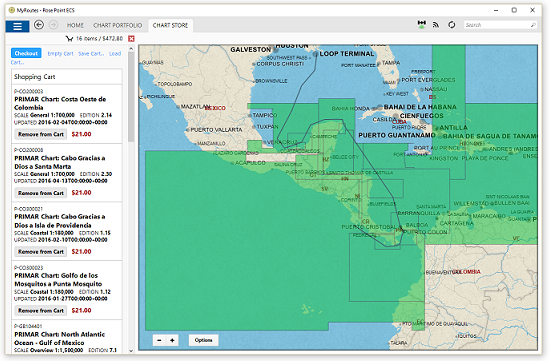Image resolution: width=551 pixels, height=361 pixels.
Task: Go back with the back arrow
Action: [x=39, y=25]
